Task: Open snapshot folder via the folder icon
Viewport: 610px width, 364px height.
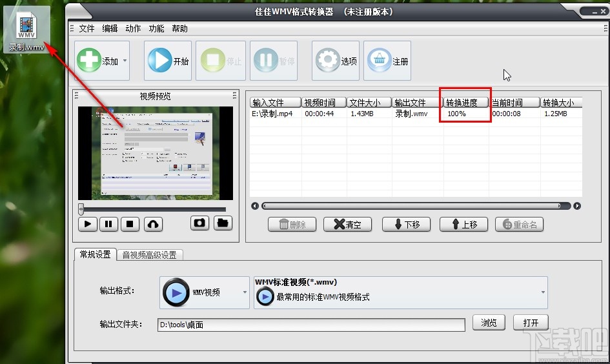Action: pos(223,223)
